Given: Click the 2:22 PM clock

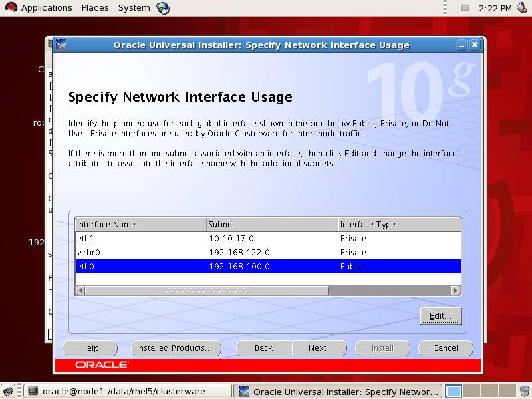Looking at the screenshot, I should [495, 8].
